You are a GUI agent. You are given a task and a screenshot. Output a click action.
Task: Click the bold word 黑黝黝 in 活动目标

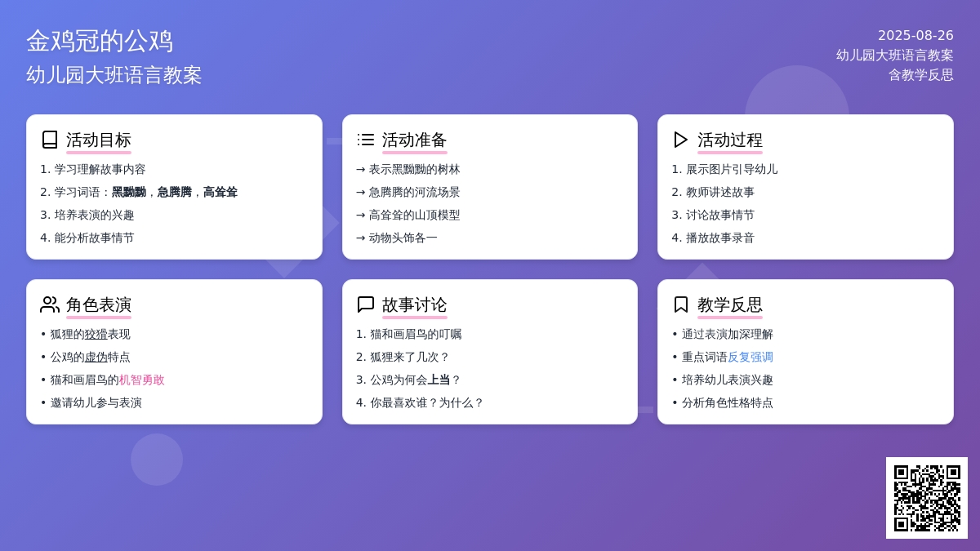coord(129,192)
